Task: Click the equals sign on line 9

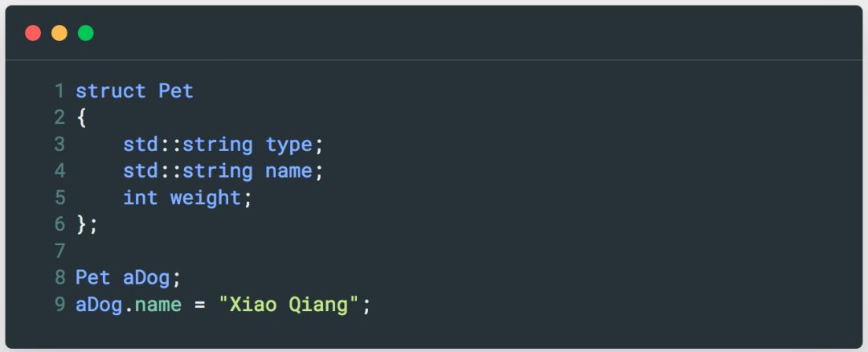Action: (199, 305)
